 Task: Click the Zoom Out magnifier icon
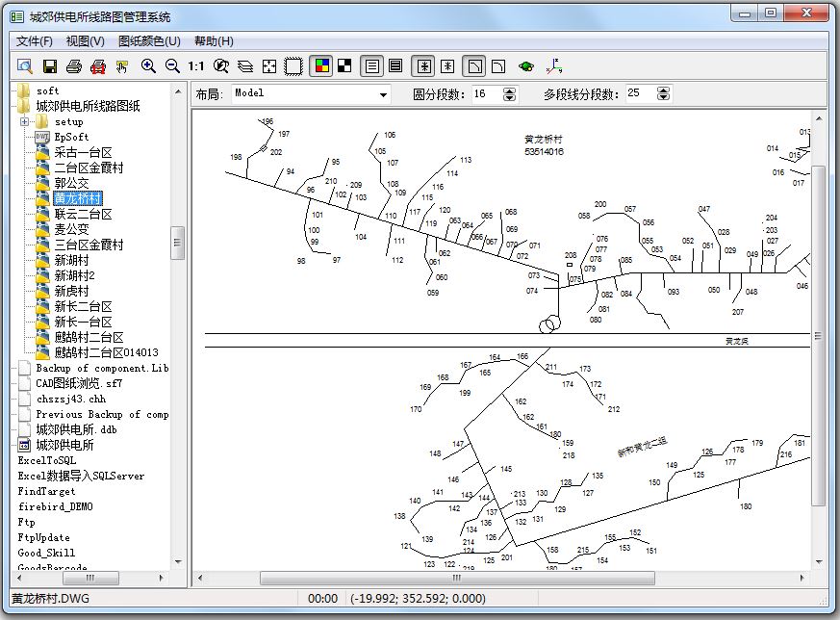pyautogui.click(x=172, y=66)
